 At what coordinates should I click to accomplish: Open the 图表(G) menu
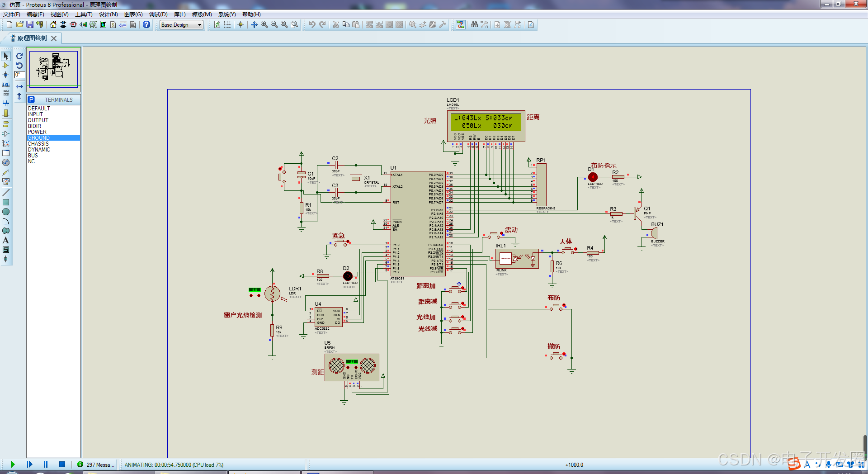tap(133, 14)
